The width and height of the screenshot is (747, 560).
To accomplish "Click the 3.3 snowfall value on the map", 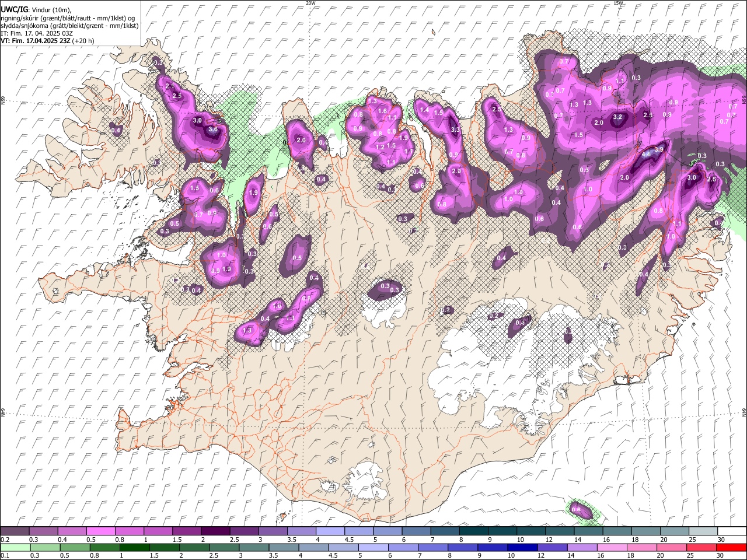I will [x=456, y=129].
